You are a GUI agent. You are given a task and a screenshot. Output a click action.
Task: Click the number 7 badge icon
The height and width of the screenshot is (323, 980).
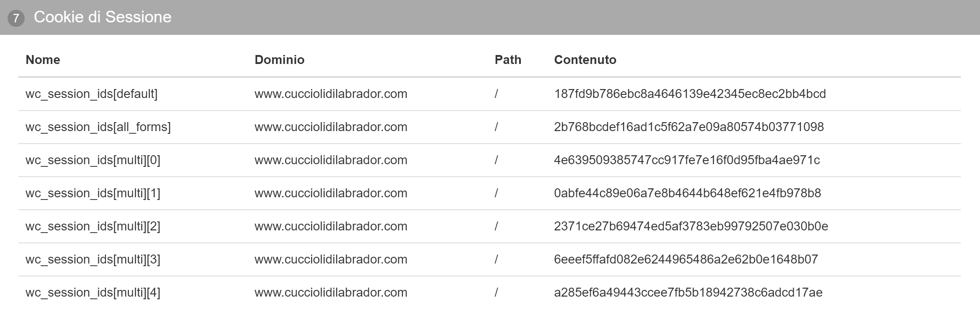[16, 18]
